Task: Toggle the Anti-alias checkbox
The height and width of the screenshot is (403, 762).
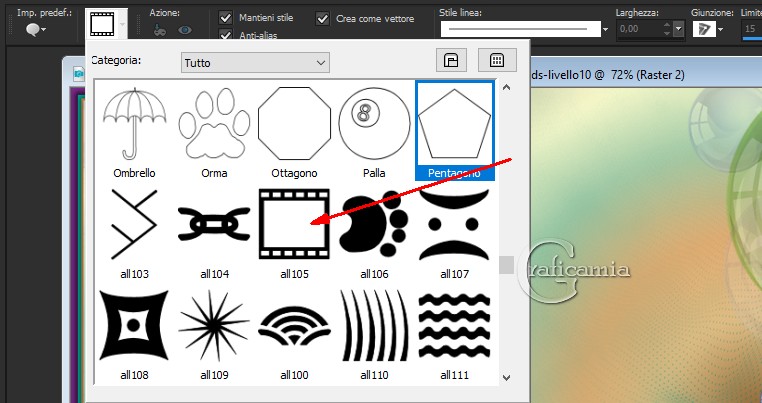Action: [x=226, y=37]
